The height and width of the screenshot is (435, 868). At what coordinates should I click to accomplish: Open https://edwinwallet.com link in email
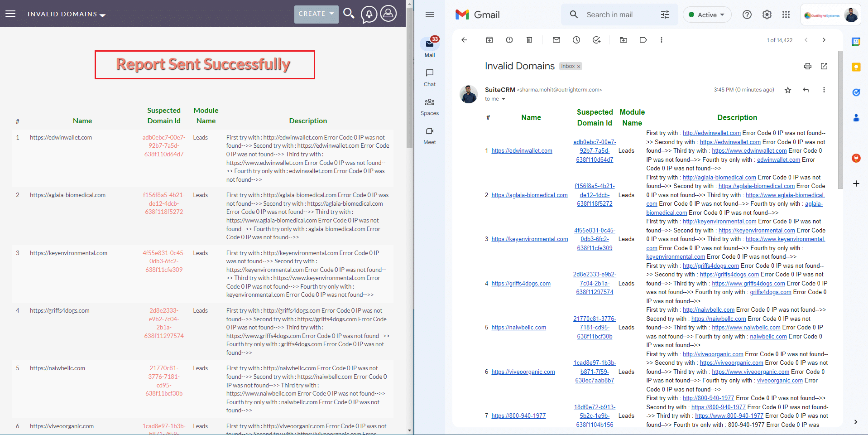pyautogui.click(x=522, y=151)
